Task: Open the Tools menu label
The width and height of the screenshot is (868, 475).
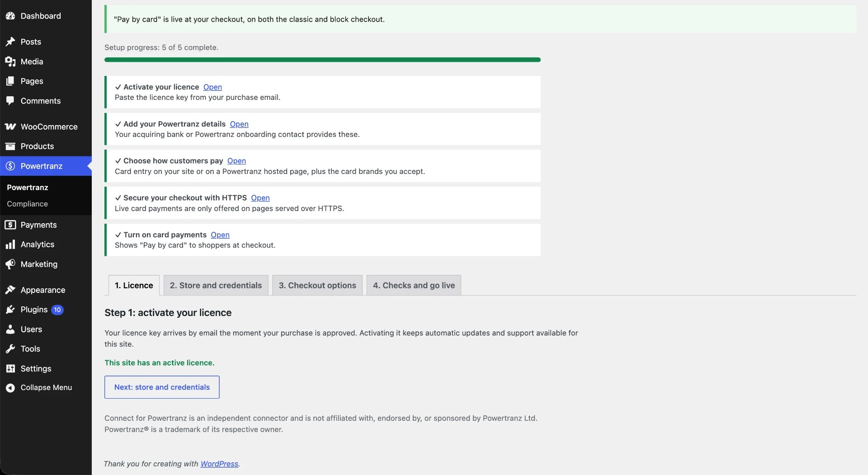Action: [x=30, y=349]
